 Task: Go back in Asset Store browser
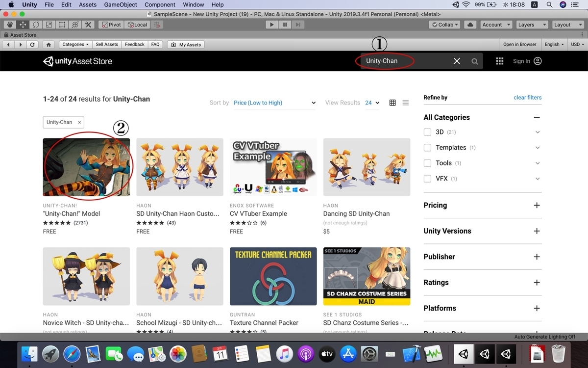tap(8, 44)
